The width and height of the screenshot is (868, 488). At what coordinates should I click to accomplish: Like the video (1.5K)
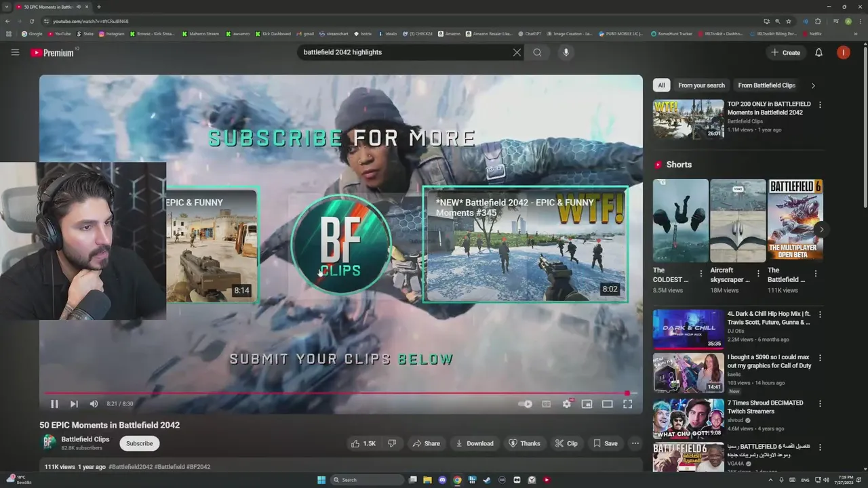click(363, 443)
